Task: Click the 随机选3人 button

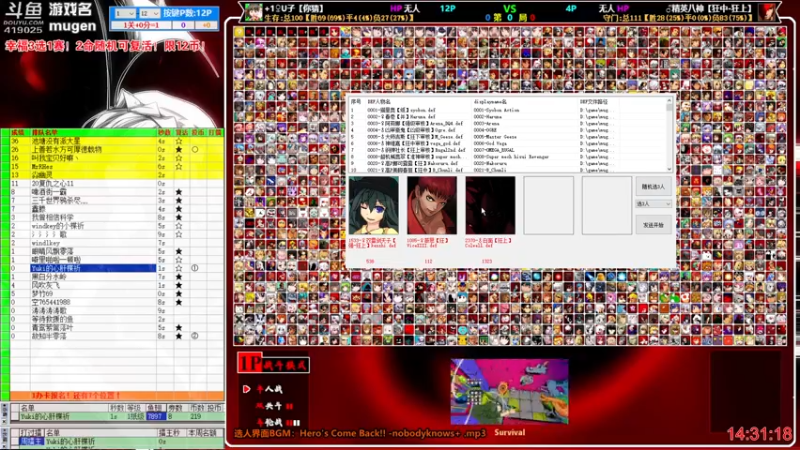Action: (653, 187)
